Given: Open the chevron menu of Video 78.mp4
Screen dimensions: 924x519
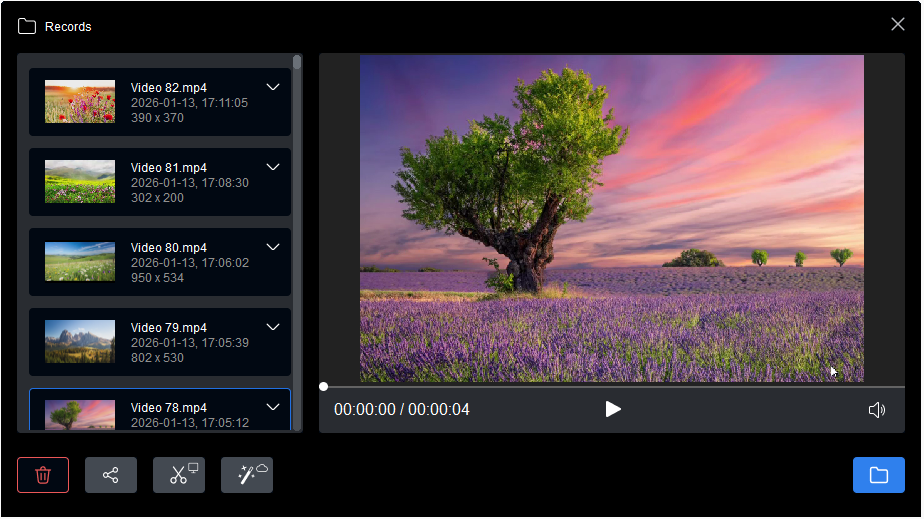Looking at the screenshot, I should [x=272, y=407].
